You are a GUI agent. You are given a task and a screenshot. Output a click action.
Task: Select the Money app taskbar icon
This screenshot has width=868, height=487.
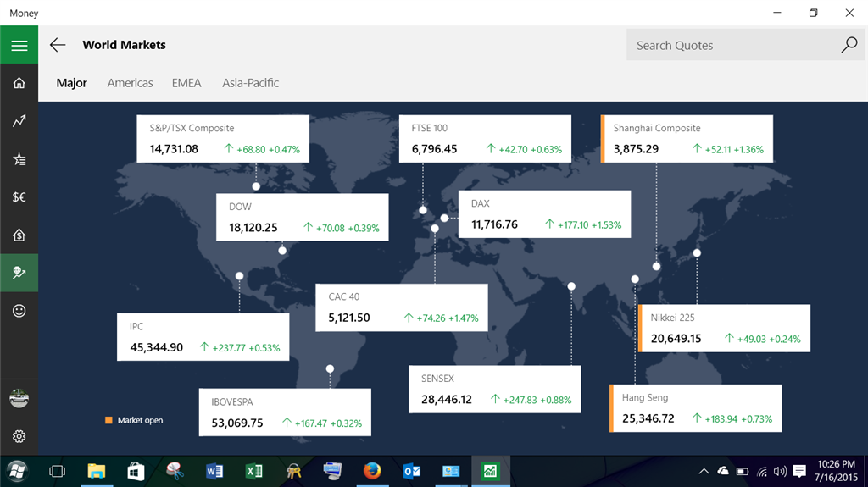click(491, 472)
